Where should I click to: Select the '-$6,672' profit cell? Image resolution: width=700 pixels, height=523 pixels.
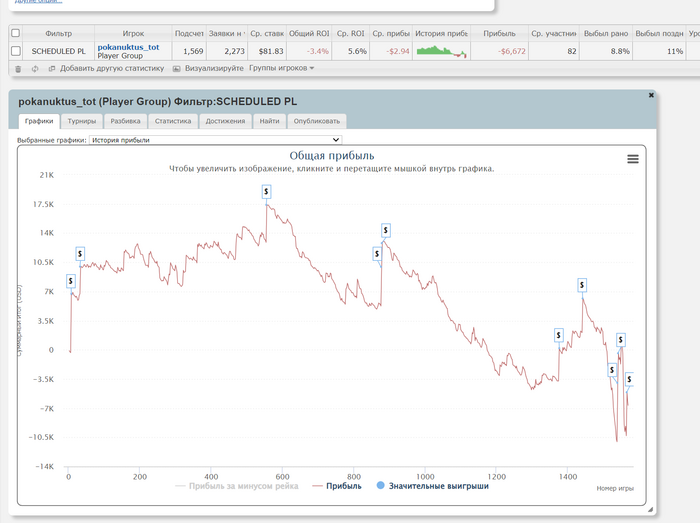click(x=499, y=51)
